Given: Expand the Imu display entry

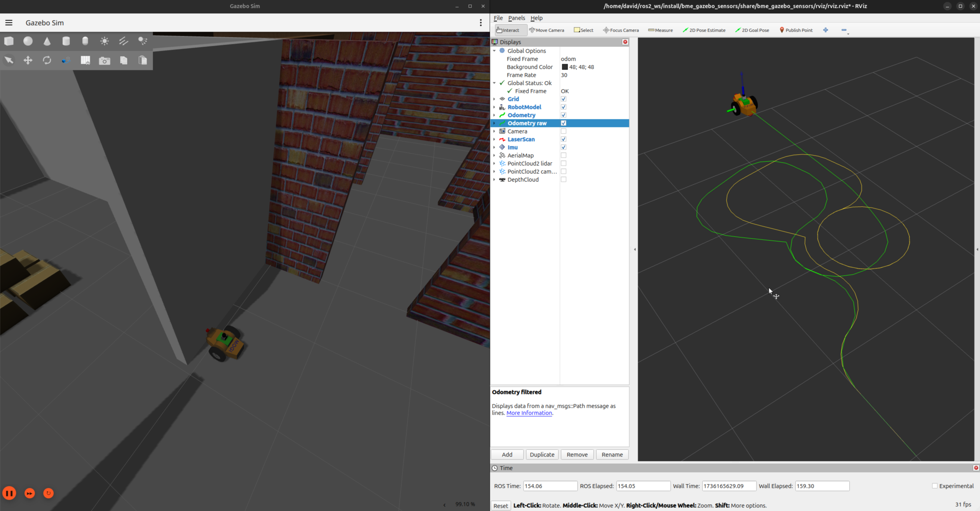Looking at the screenshot, I should coord(494,147).
